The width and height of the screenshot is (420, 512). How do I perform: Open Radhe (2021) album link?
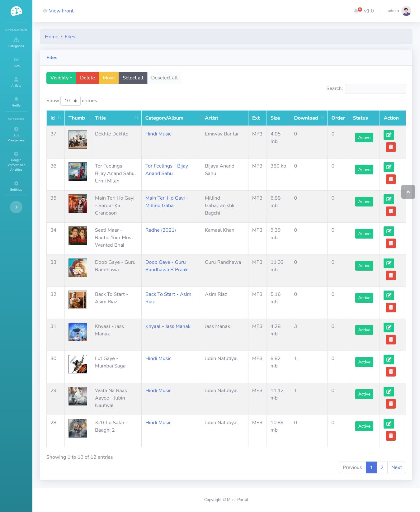161,230
